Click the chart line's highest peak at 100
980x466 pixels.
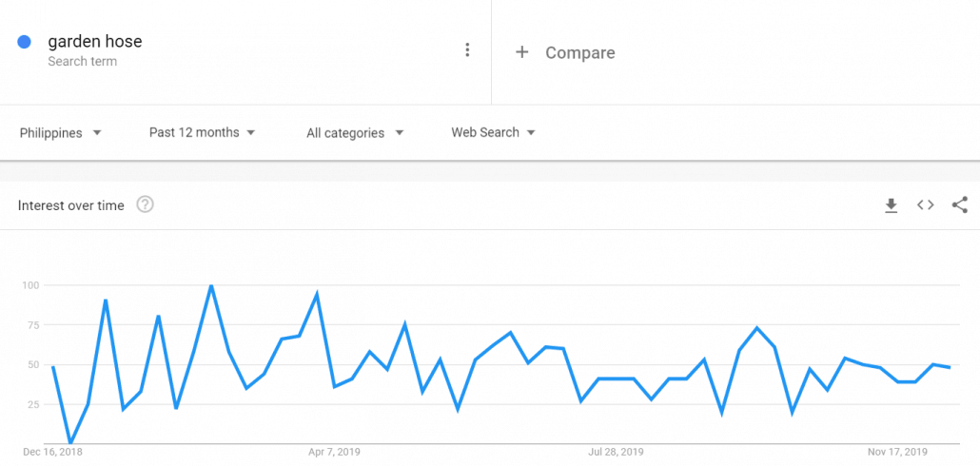pos(211,285)
